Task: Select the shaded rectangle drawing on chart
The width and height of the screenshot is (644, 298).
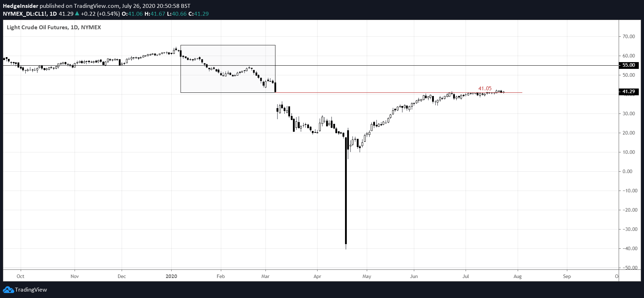Action: point(228,69)
